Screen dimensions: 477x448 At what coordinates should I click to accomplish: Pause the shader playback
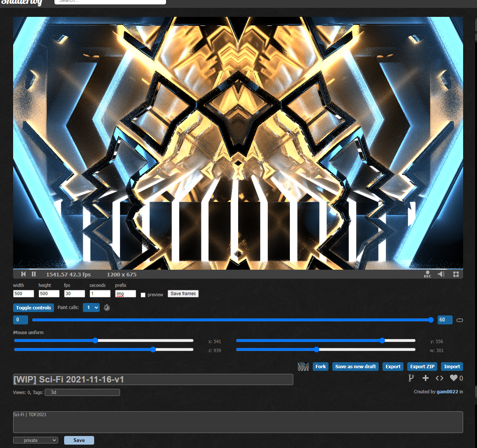click(34, 274)
